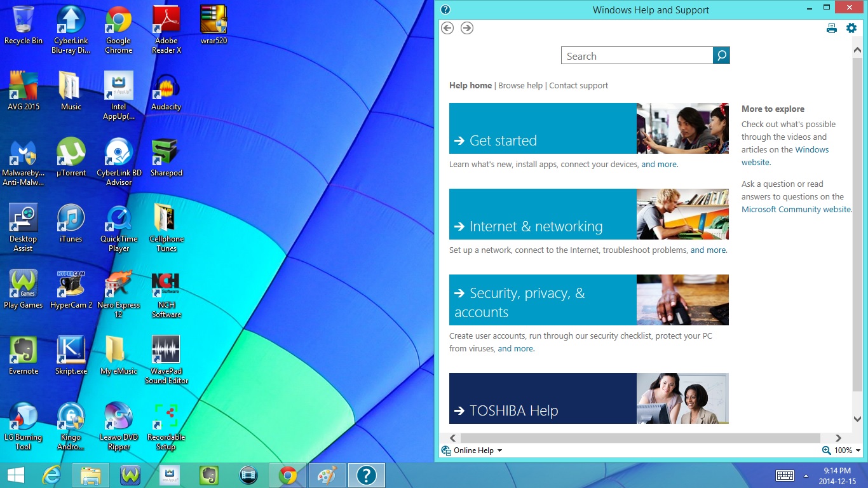Click the magnifier search button
Screen dimensions: 868x488
[x=721, y=56]
